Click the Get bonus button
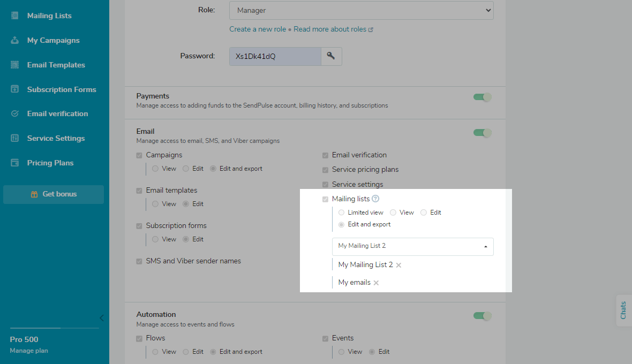Screen dimensions: 632x364 54,194
